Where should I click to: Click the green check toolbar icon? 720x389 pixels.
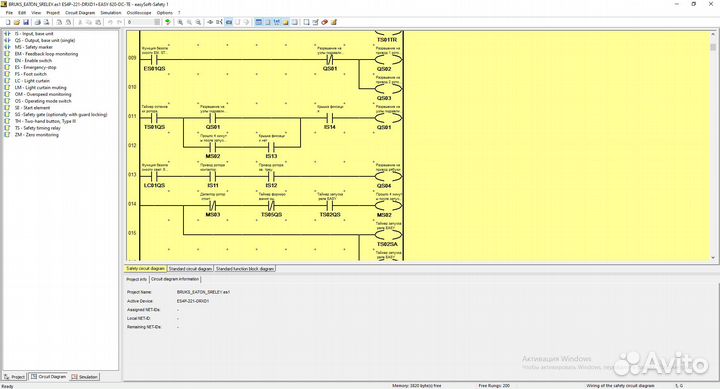click(x=168, y=22)
